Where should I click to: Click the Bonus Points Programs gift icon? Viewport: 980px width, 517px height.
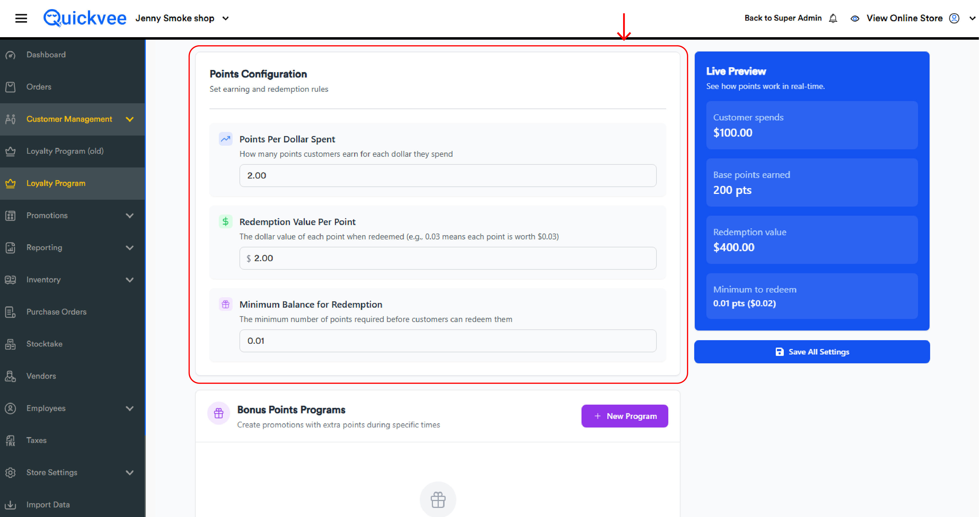(x=219, y=413)
